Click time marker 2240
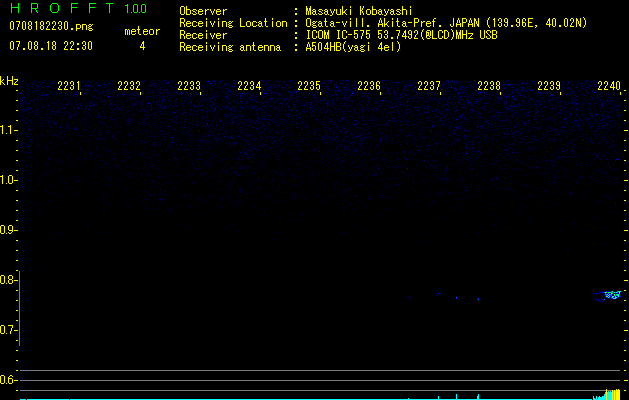629x400 pixels. click(609, 86)
